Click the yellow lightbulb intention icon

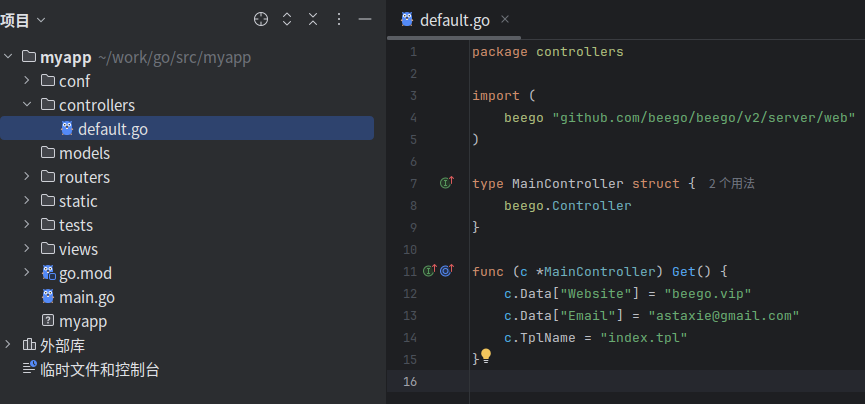click(x=485, y=356)
